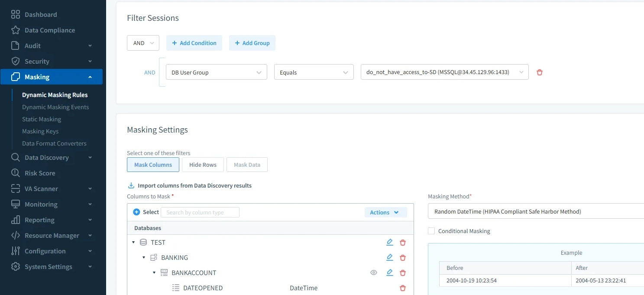Click the search by column type field
This screenshot has height=295, width=644.
(x=200, y=212)
